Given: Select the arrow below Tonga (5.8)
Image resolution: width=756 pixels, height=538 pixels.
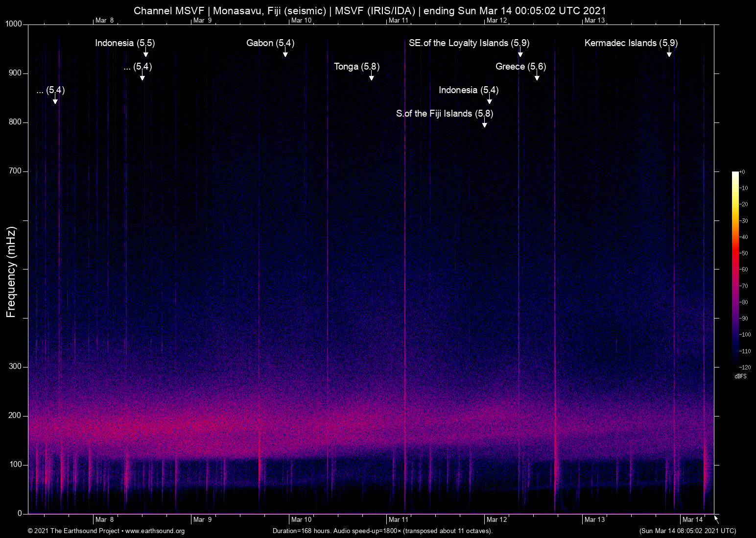Looking at the screenshot, I should 372,77.
